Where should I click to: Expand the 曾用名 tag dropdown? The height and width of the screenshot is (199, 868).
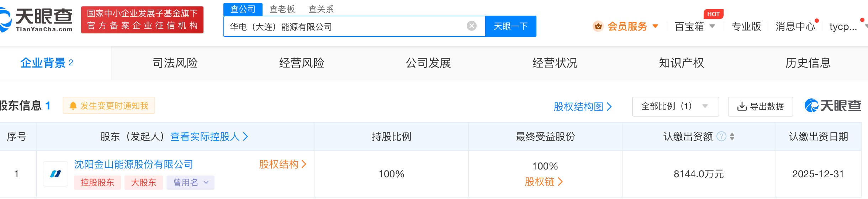tap(190, 183)
